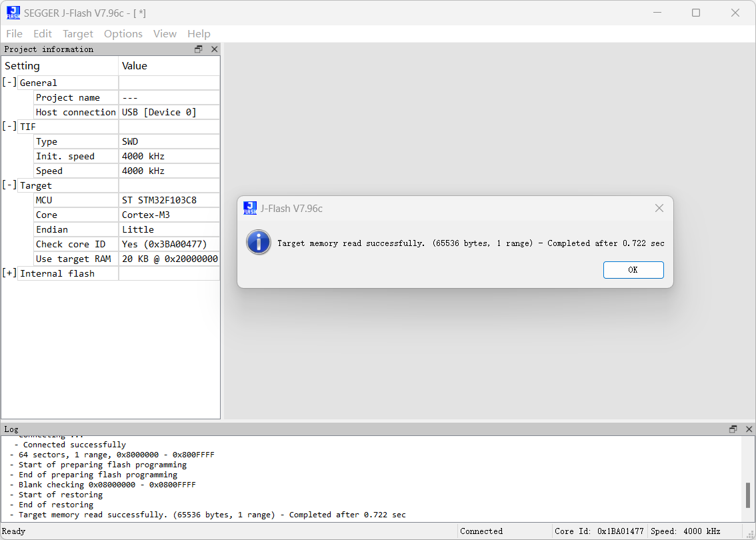
Task: Select the Type setting under TIF
Action: click(x=127, y=142)
